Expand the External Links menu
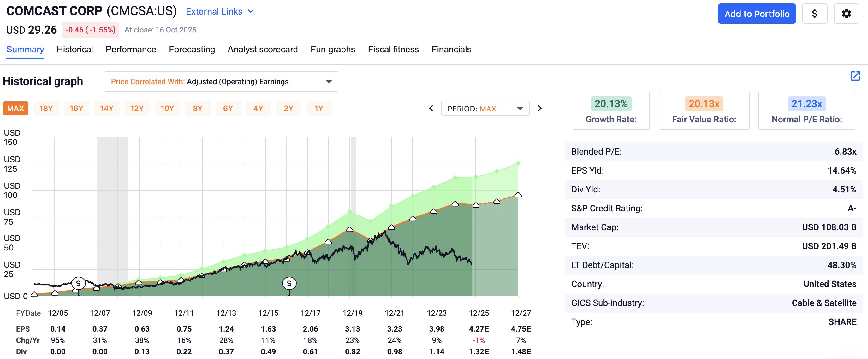The height and width of the screenshot is (359, 868). coord(220,12)
